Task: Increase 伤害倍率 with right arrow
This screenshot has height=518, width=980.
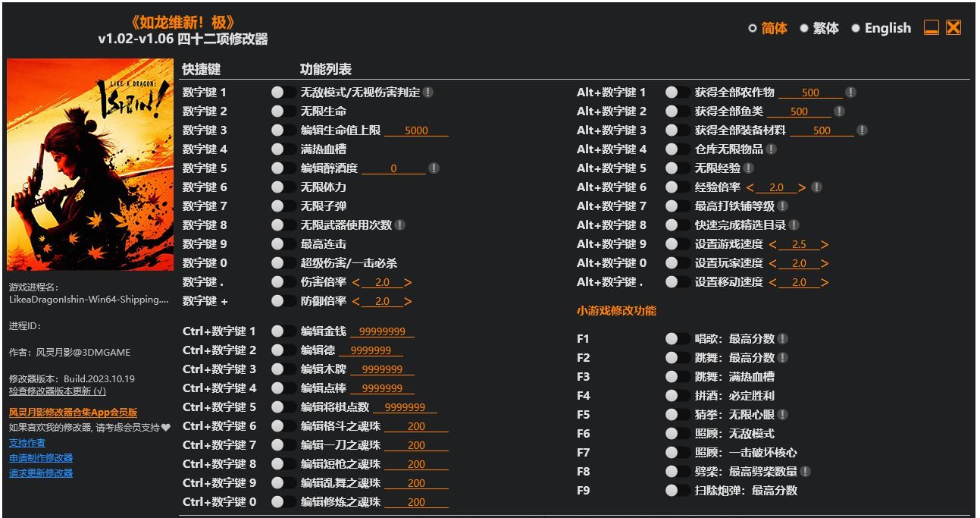Action: coord(408,282)
